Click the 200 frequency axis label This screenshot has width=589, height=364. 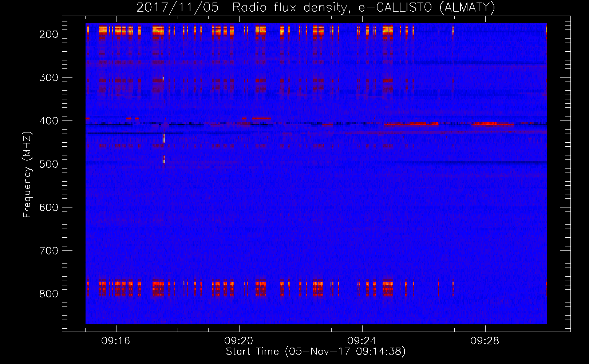[x=49, y=34]
